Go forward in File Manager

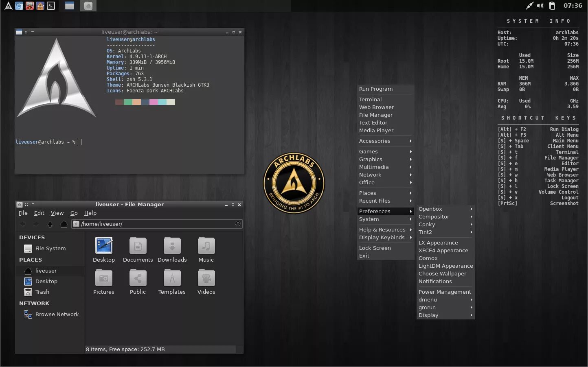coord(36,224)
